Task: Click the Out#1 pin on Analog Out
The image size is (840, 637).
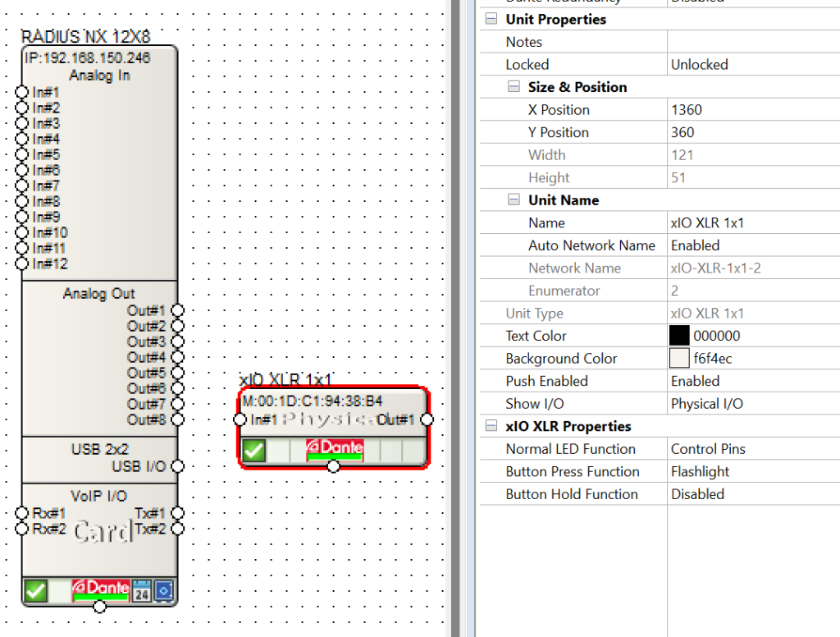Action: [178, 310]
